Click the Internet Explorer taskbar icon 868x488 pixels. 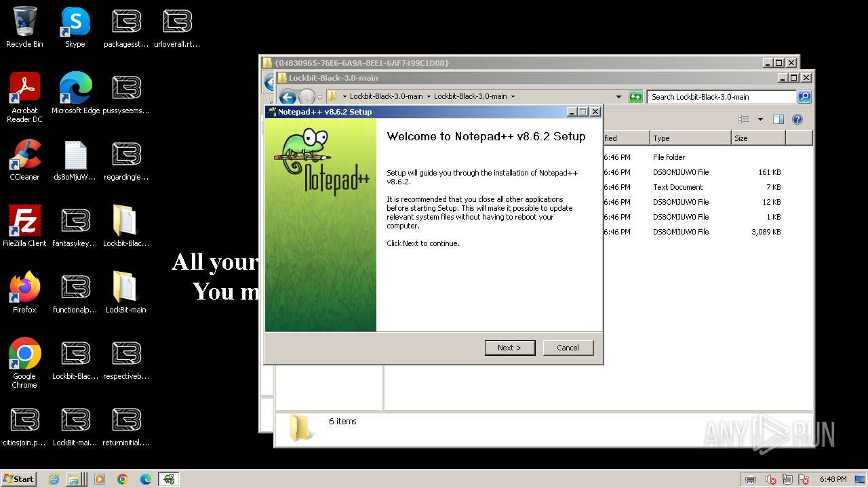click(x=54, y=479)
